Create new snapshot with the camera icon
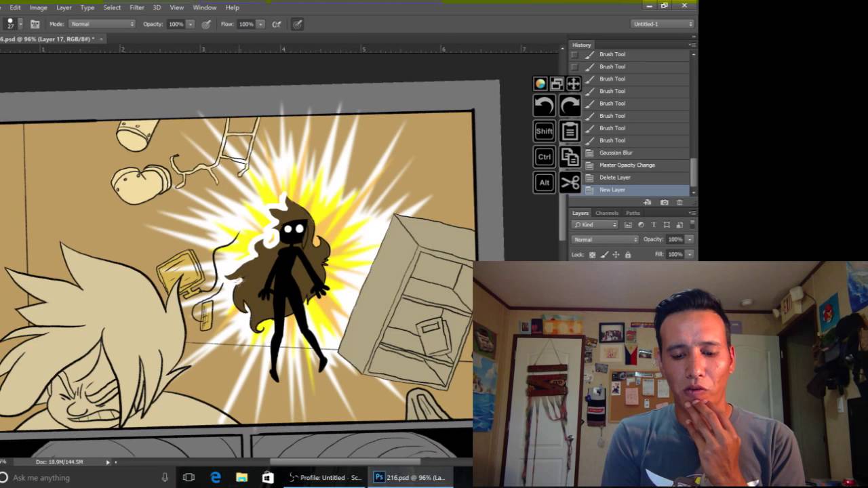This screenshot has width=868, height=488. [x=664, y=202]
